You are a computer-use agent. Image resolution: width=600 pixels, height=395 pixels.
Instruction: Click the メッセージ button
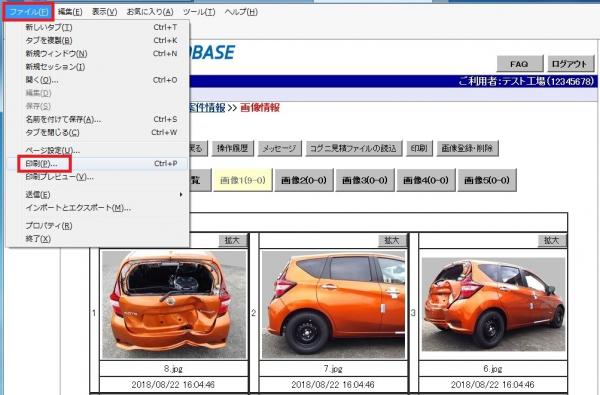(279, 148)
